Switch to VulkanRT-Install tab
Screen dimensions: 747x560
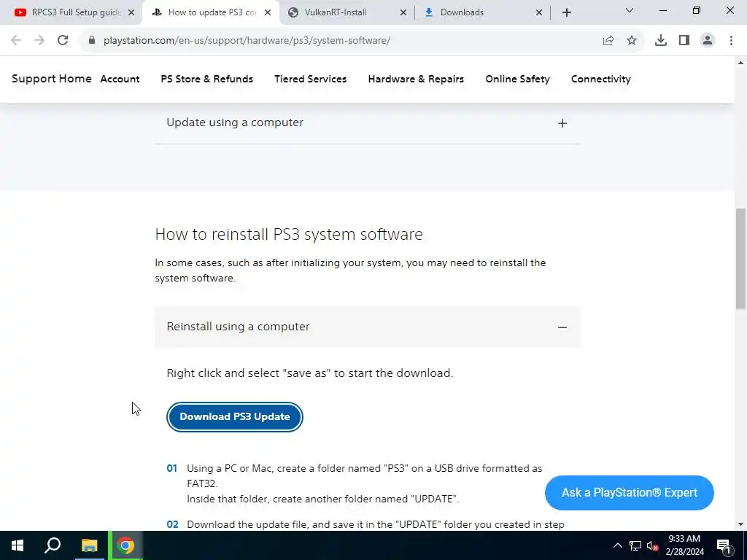[x=348, y=12]
